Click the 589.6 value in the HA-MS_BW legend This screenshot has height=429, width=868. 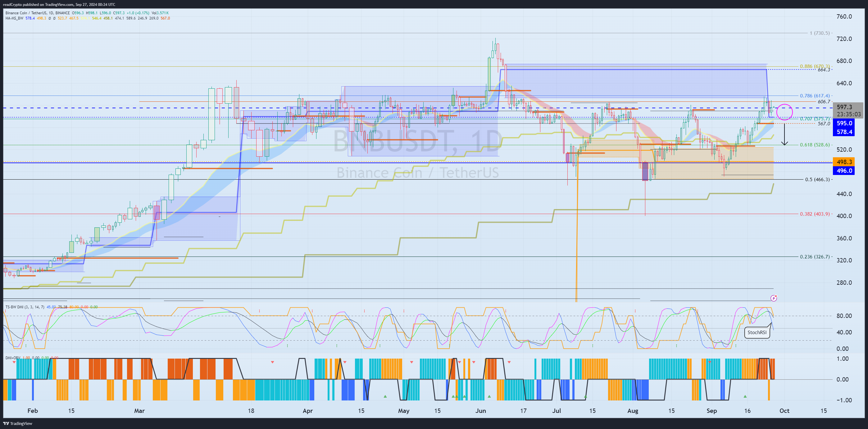tap(131, 18)
